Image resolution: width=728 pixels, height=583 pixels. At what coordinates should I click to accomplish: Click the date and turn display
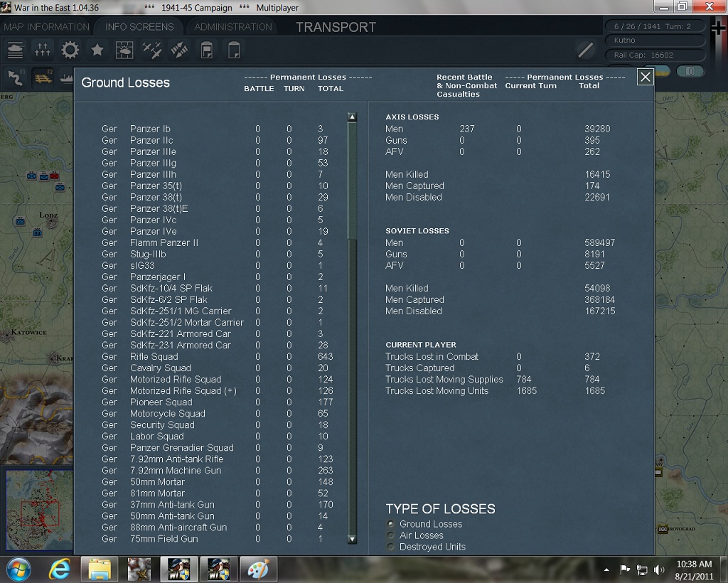coord(655,26)
